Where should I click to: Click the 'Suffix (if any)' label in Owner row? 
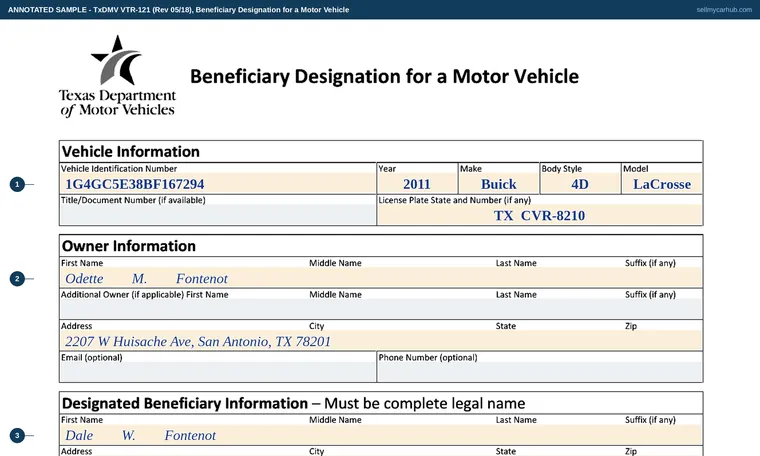(650, 263)
